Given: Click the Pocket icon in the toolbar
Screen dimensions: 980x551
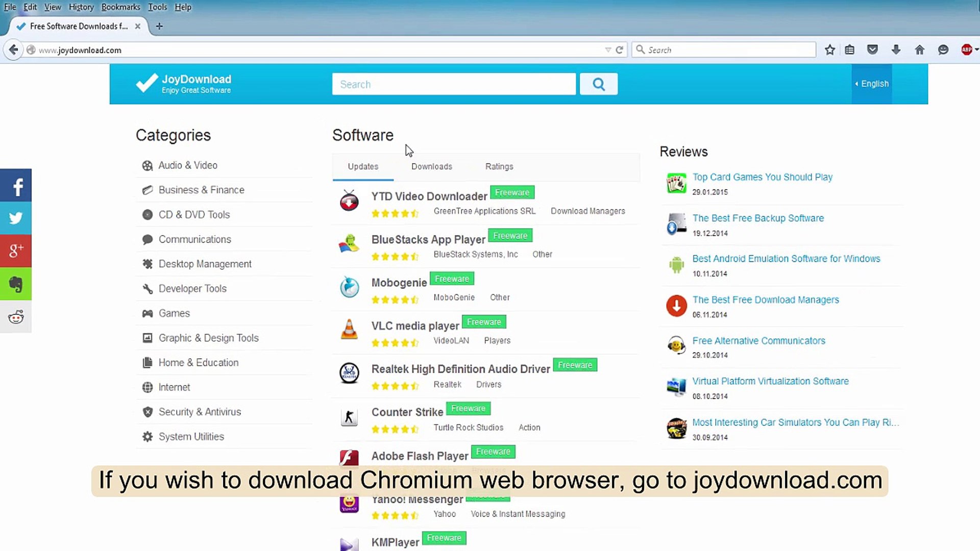Looking at the screenshot, I should tap(872, 49).
